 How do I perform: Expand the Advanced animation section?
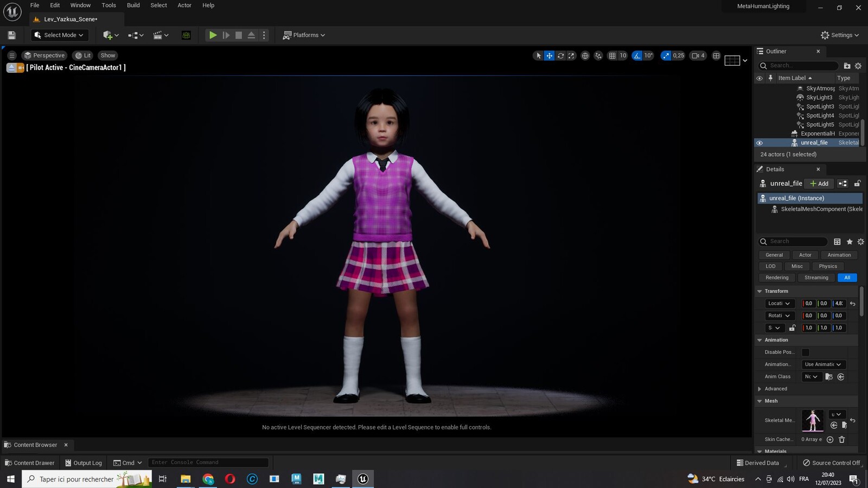point(759,389)
